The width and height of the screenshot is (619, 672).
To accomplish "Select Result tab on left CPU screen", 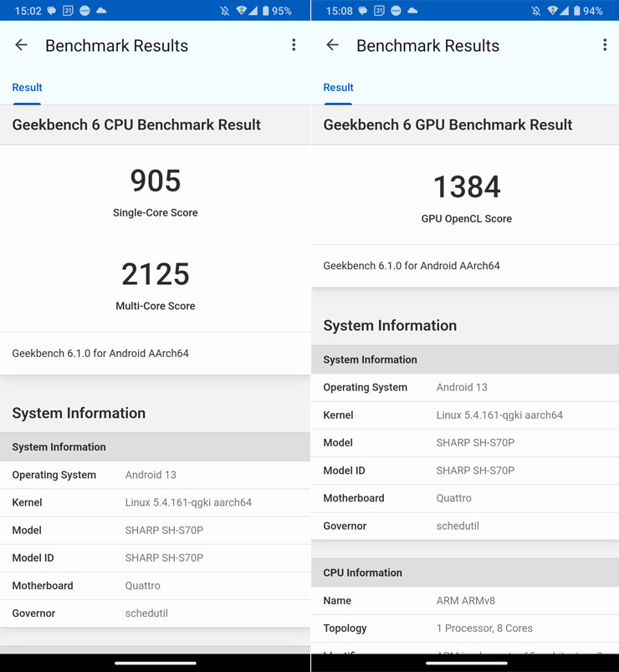I will pos(27,88).
